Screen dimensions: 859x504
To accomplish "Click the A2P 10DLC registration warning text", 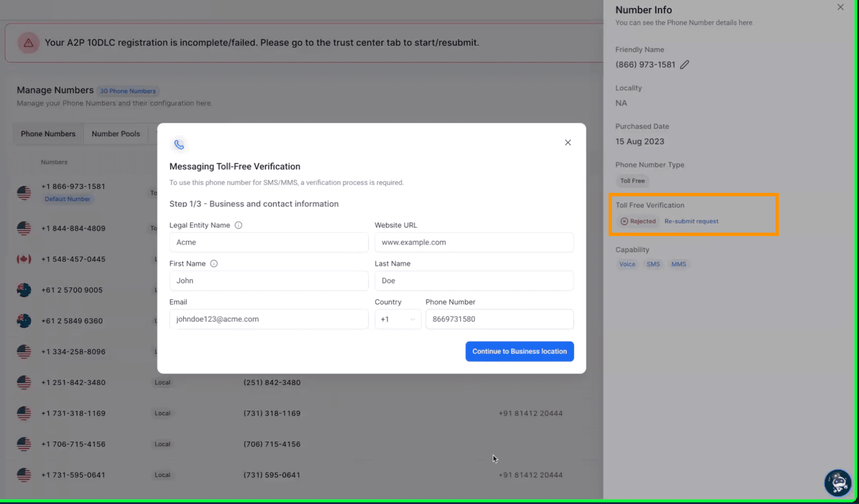I will coord(262,43).
